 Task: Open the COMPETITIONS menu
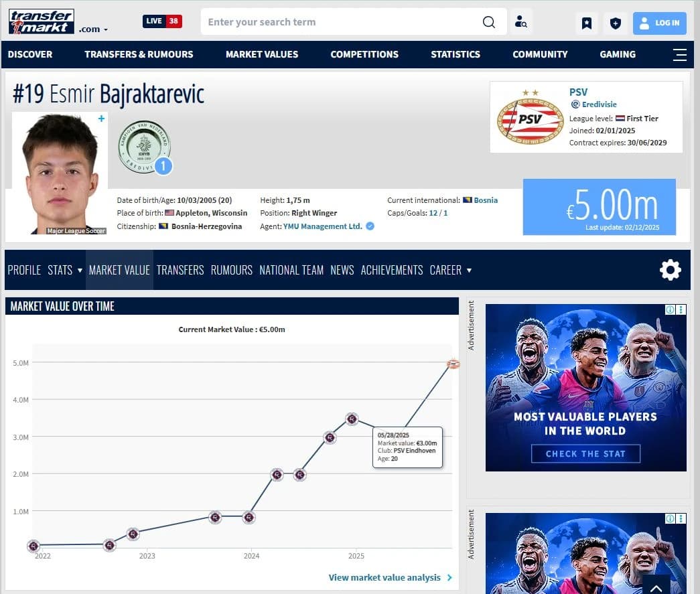point(364,54)
